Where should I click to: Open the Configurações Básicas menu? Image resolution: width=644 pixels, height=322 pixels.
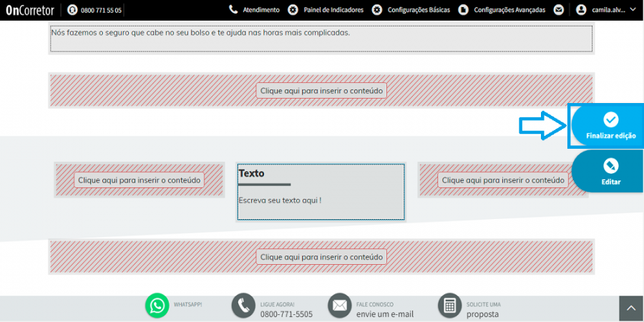419,10
